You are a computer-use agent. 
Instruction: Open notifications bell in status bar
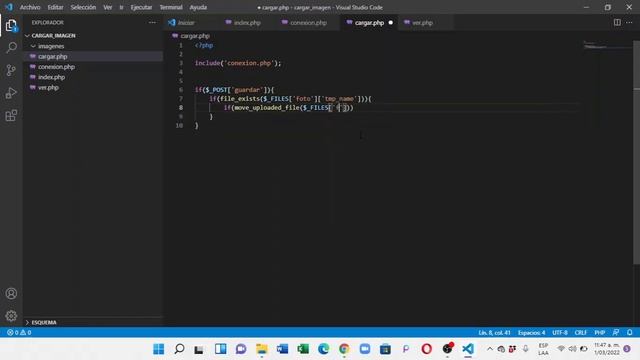click(x=630, y=333)
